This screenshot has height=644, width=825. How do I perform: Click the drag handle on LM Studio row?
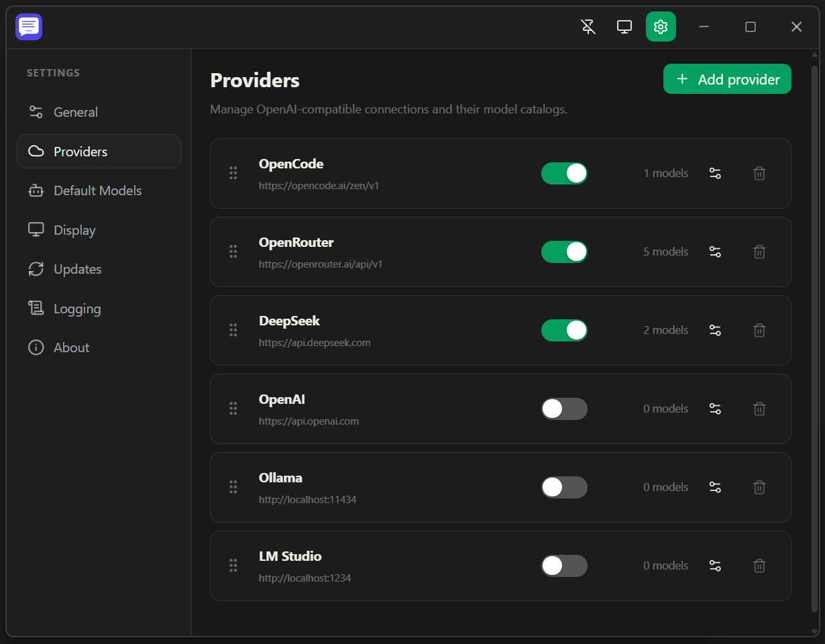pos(233,566)
